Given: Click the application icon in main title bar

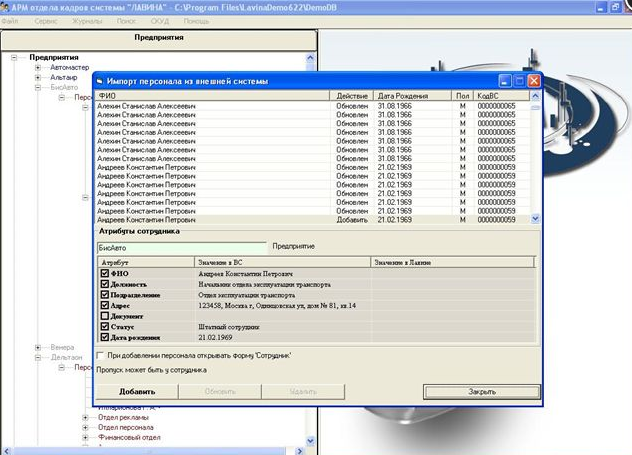Looking at the screenshot, I should 7,6.
